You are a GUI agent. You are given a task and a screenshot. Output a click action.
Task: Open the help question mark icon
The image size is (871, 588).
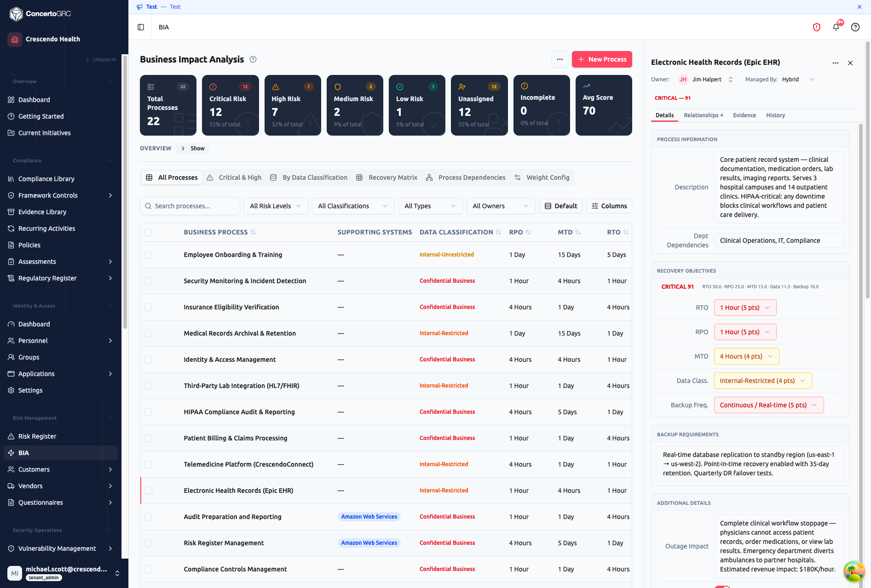[855, 27]
